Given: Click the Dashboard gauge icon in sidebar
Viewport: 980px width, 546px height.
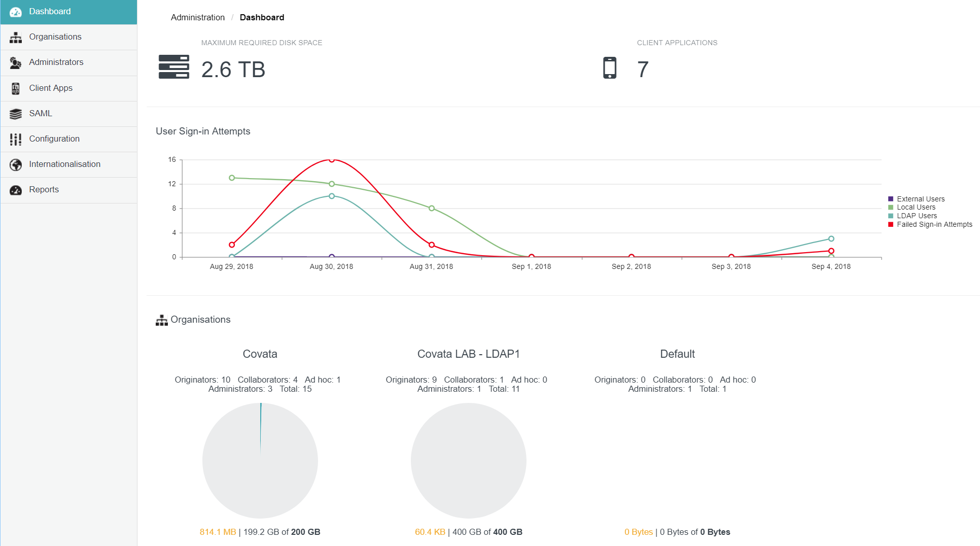Looking at the screenshot, I should click(16, 12).
